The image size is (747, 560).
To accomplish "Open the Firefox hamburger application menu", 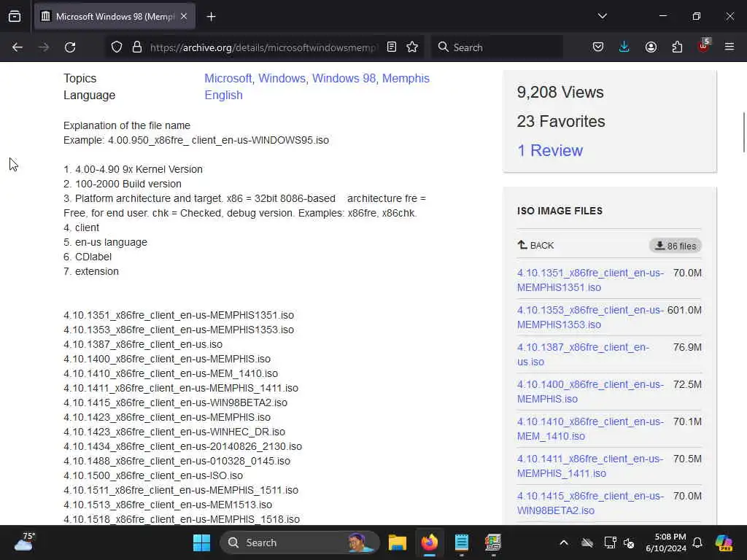I will point(729,47).
